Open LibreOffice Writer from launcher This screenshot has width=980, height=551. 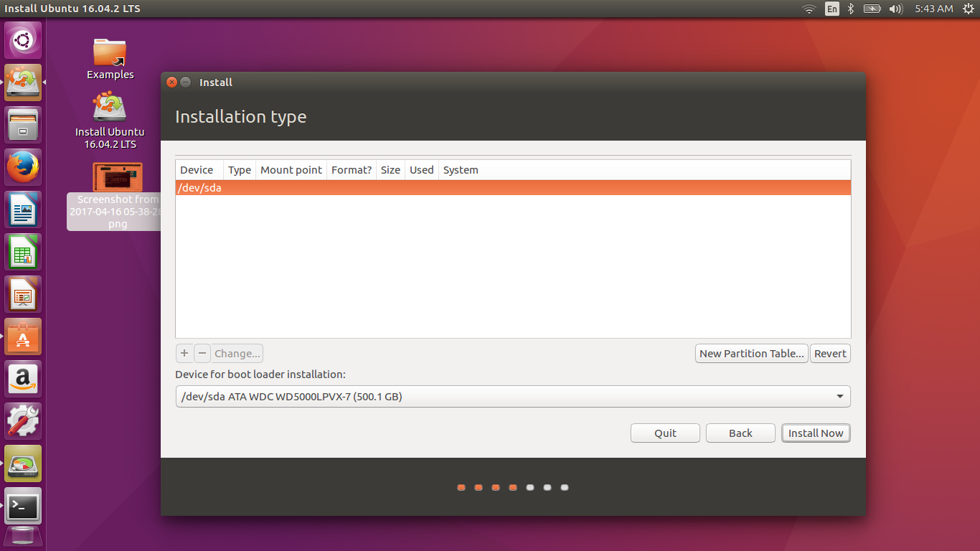click(23, 210)
